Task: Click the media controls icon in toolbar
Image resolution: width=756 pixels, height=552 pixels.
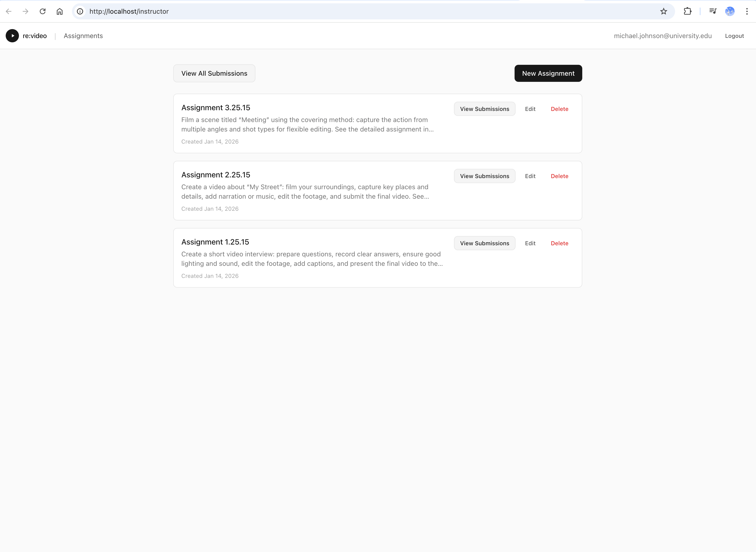Action: point(713,11)
